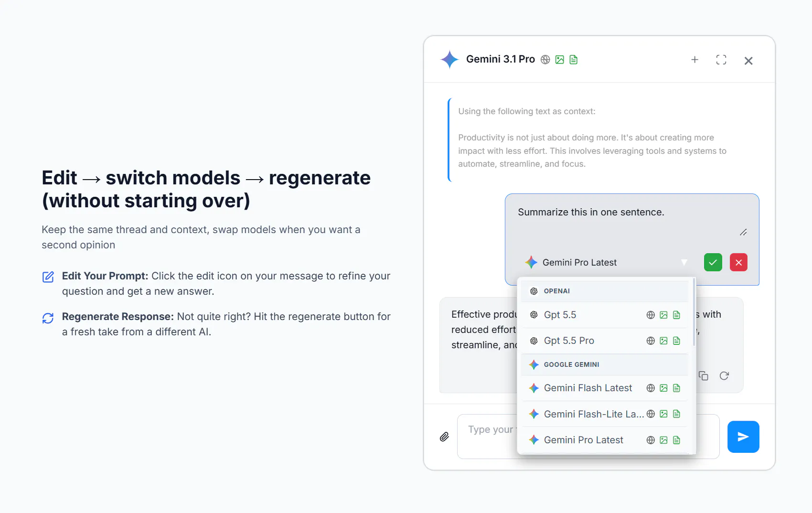Click the green image icon in chat header

[560, 60]
